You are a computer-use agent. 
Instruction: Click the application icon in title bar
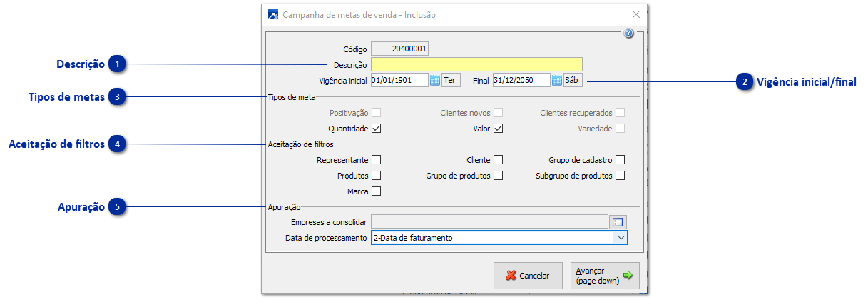pyautogui.click(x=273, y=14)
